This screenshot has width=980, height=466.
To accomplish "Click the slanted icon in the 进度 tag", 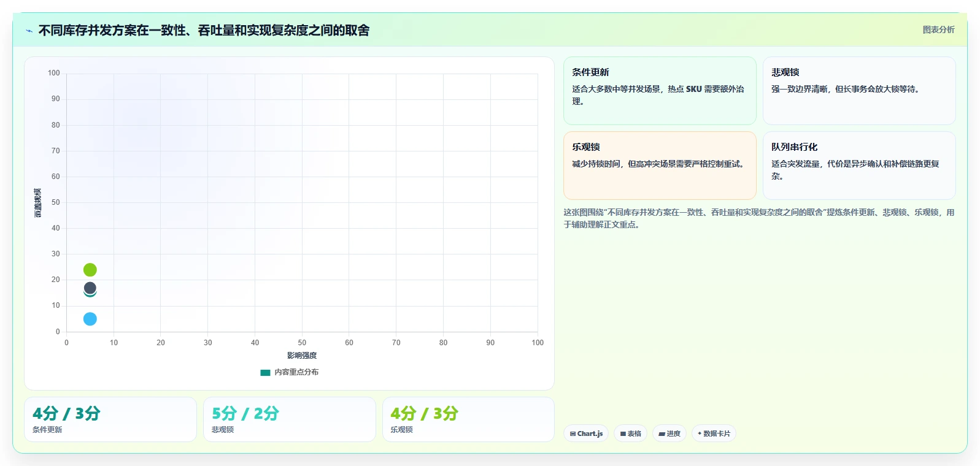I will 662,434.
